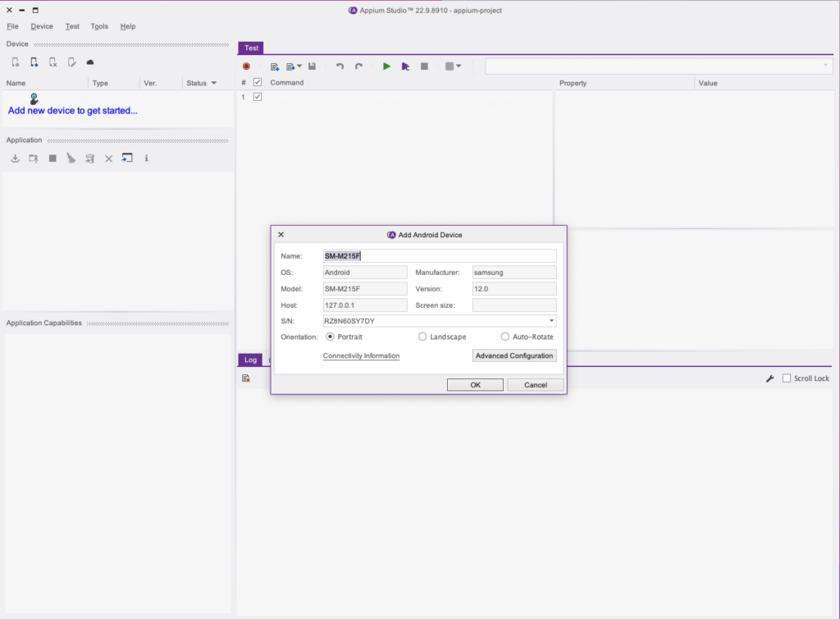Open the Test menu
Image resolution: width=840 pixels, height=619 pixels.
72,26
